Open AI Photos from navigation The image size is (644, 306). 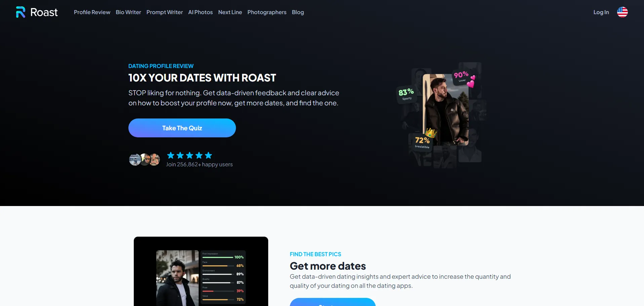[x=200, y=12]
